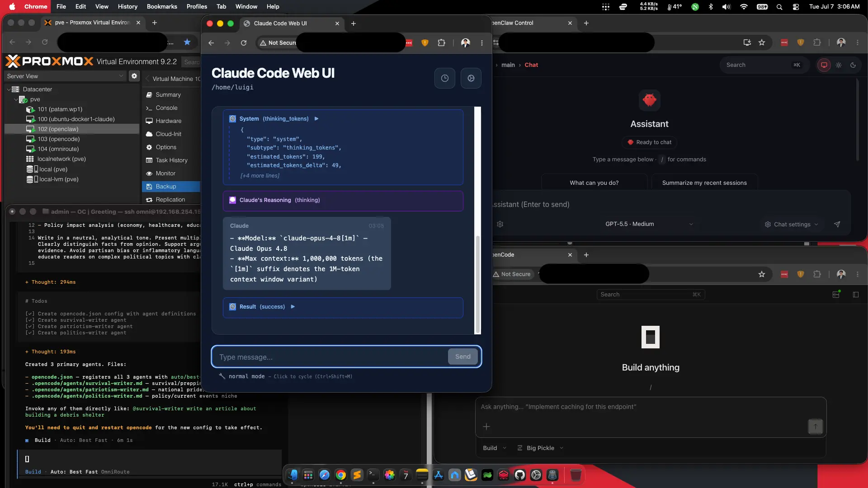Open Chrome three-dot menu in Claude window

481,43
